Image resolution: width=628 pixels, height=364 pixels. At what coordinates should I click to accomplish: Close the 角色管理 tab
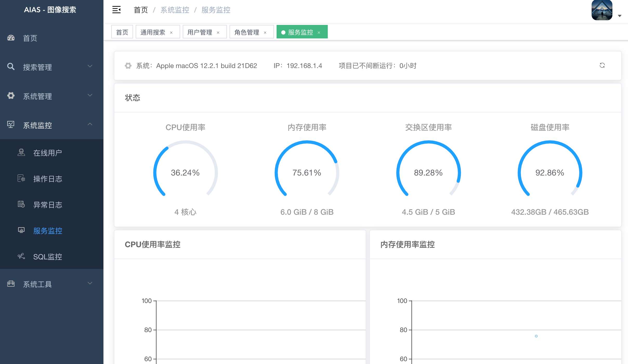pos(265,33)
